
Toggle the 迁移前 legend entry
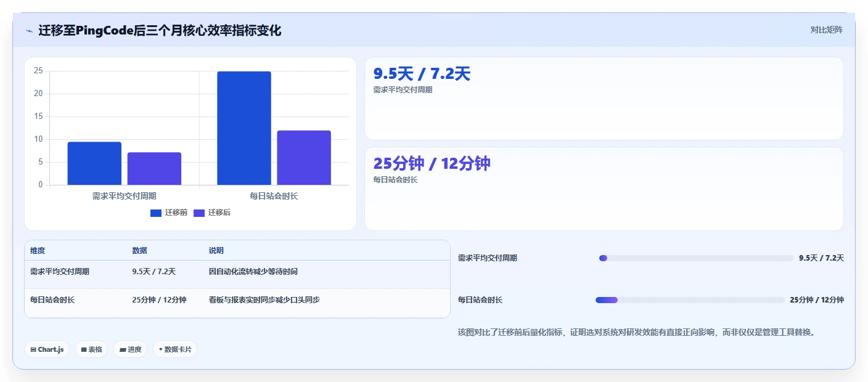click(169, 213)
